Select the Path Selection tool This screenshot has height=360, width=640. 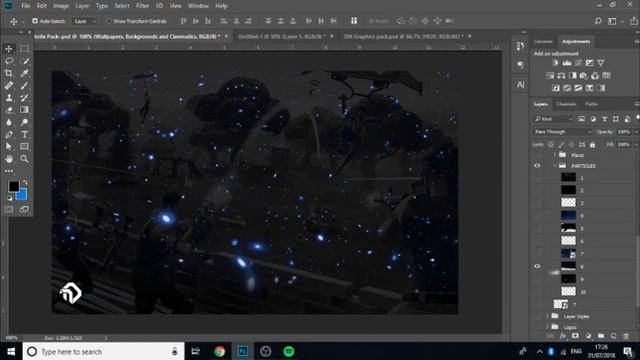tap(9, 147)
